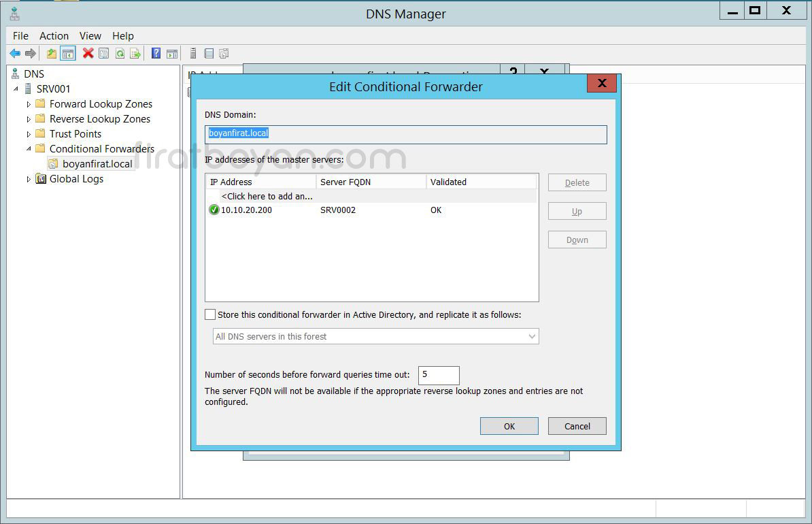This screenshot has width=812, height=524.
Task: Select SRV001 in tree
Action: [53, 89]
